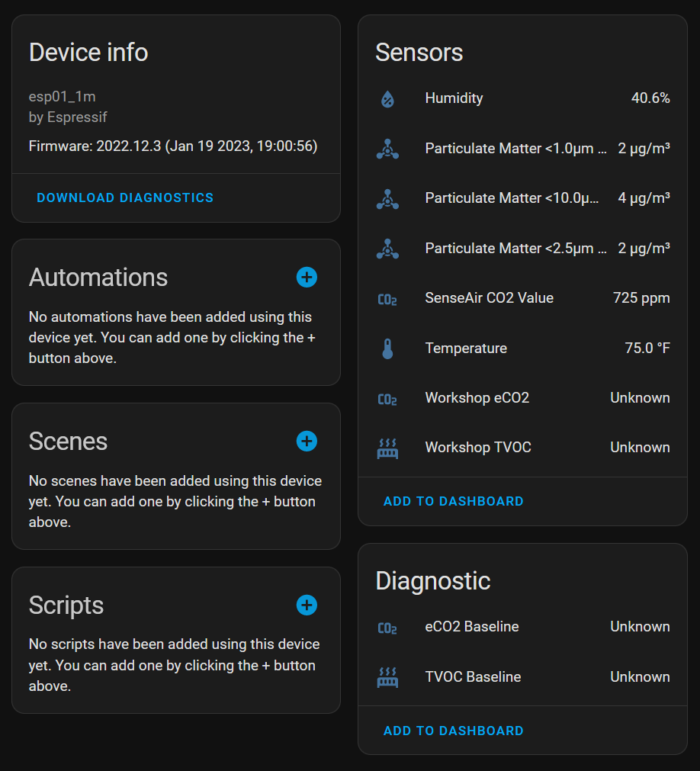Add Sensors entities to dashboard
Screen dimensions: 700x771
(x=453, y=501)
